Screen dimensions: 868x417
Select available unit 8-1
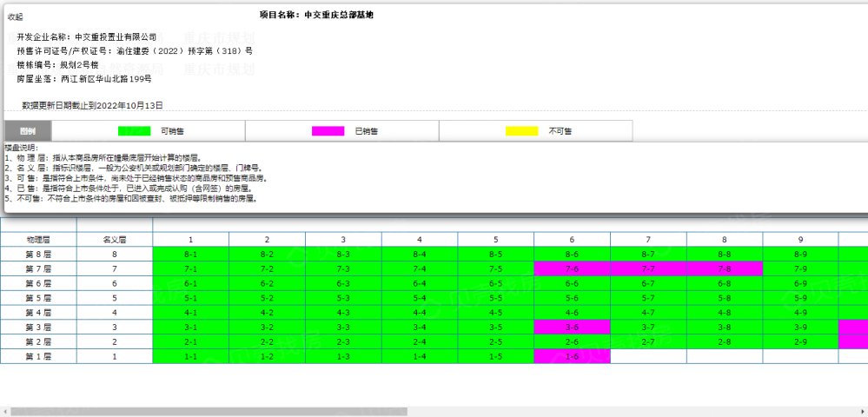coord(191,255)
